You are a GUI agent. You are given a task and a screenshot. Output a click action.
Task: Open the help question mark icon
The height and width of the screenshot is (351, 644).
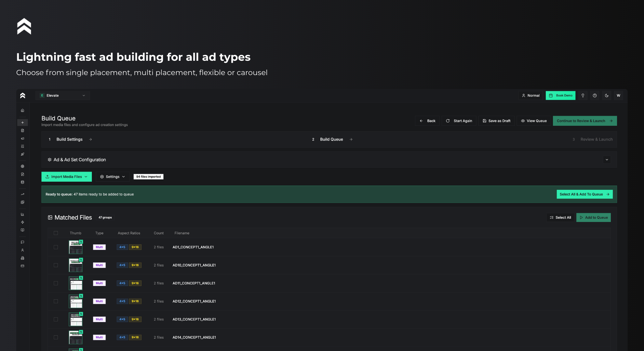pos(595,95)
